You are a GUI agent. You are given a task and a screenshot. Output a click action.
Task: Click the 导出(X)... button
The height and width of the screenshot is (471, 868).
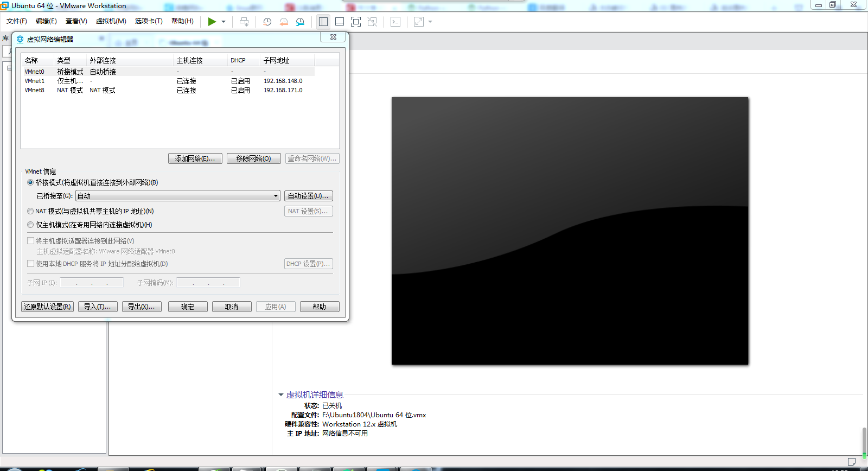tap(142, 307)
